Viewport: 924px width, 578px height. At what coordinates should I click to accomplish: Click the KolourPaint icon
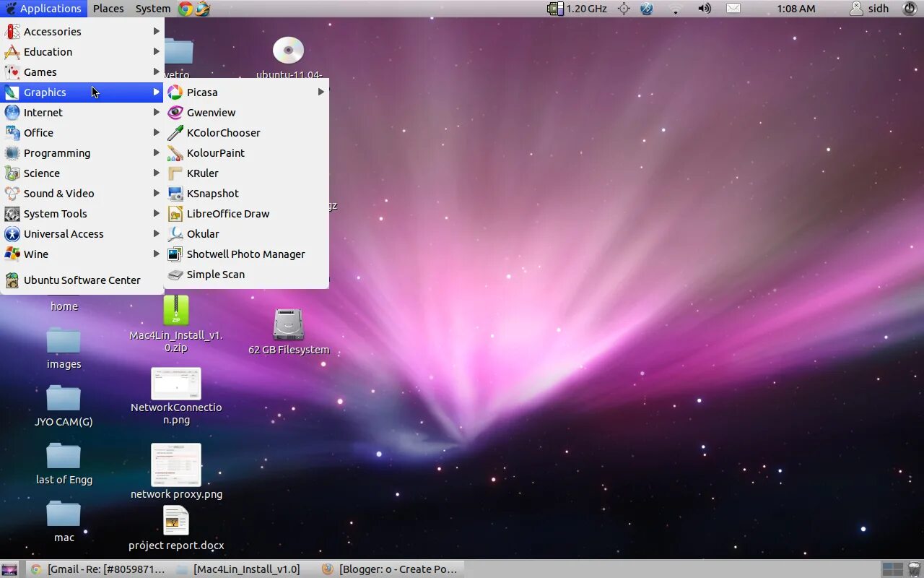click(x=175, y=153)
